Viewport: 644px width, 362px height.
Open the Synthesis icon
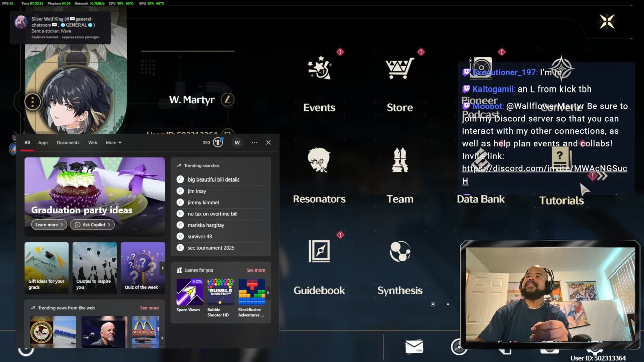point(400,251)
